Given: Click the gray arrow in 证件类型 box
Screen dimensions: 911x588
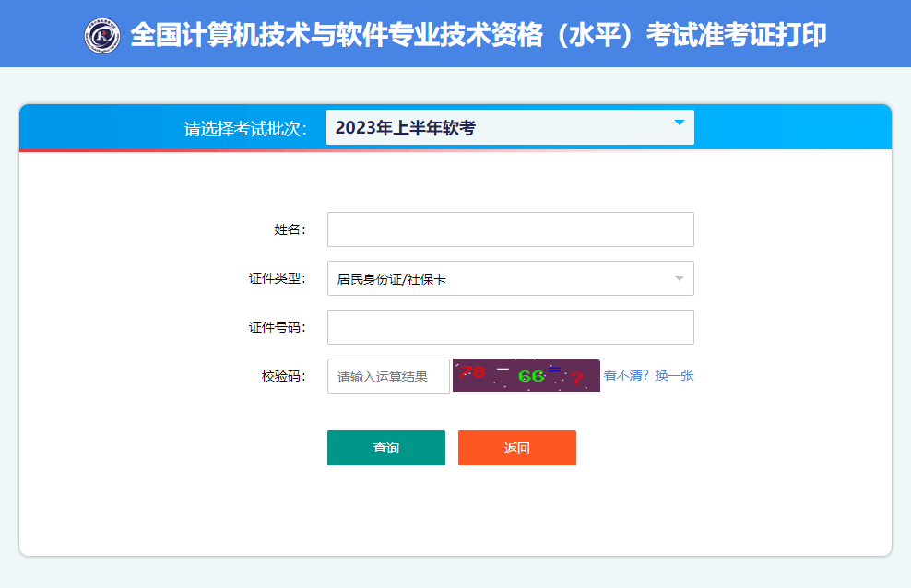Looking at the screenshot, I should pos(680,278).
